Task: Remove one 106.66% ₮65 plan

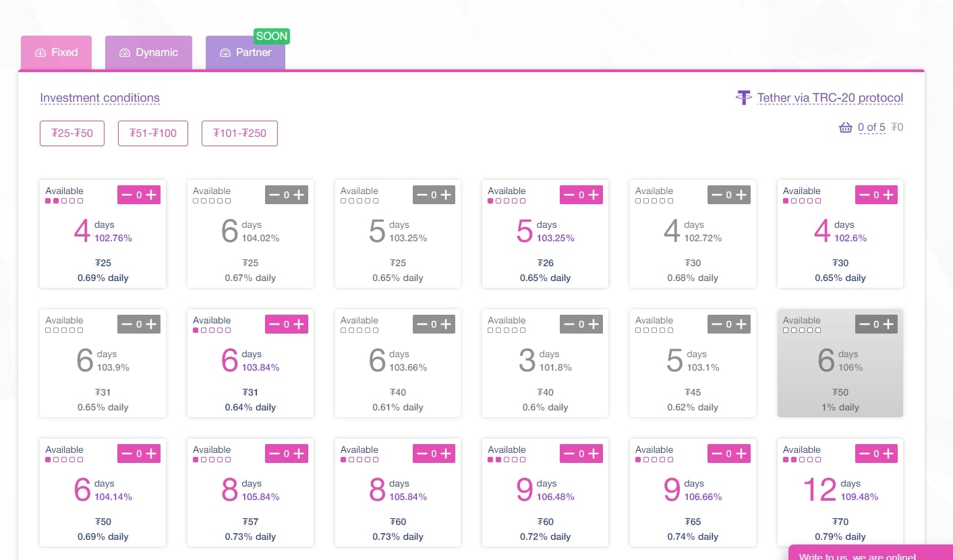Action: 716,454
